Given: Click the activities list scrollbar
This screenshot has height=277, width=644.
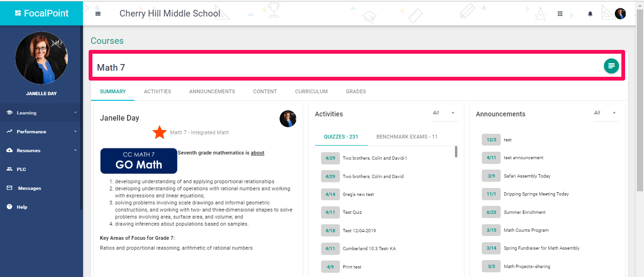Looking at the screenshot, I should [x=456, y=152].
